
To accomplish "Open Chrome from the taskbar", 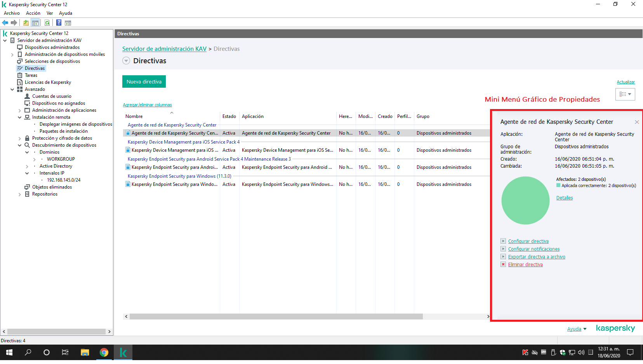I will [104, 352].
